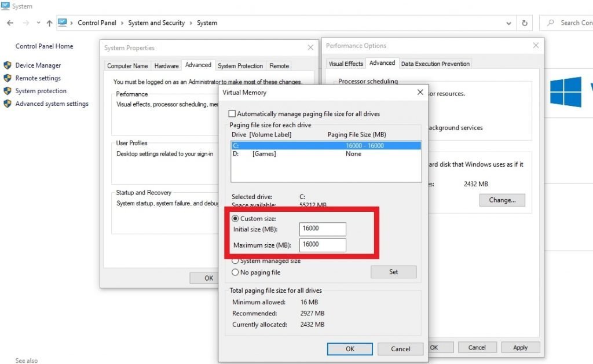
Task: Select the No paging file option
Action: coord(236,272)
